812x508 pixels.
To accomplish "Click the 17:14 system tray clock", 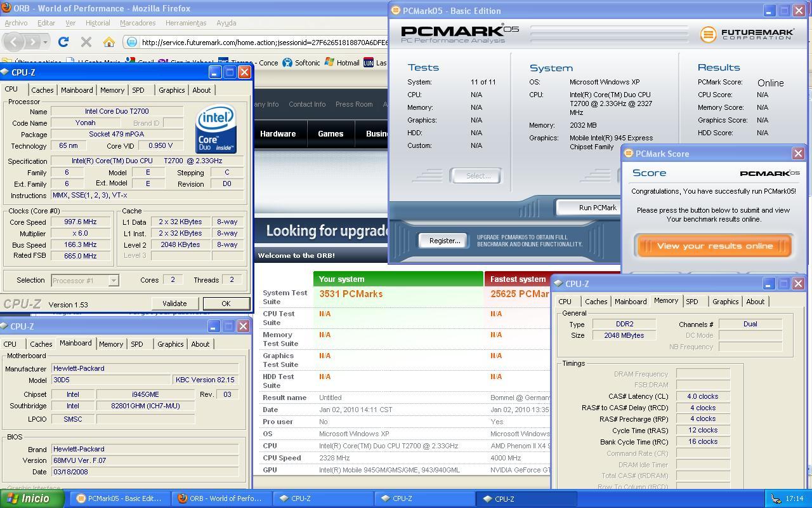I will click(794, 499).
